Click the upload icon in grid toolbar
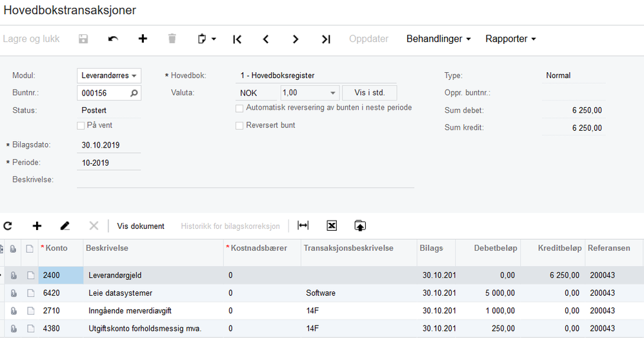The width and height of the screenshot is (644, 359). point(360,226)
